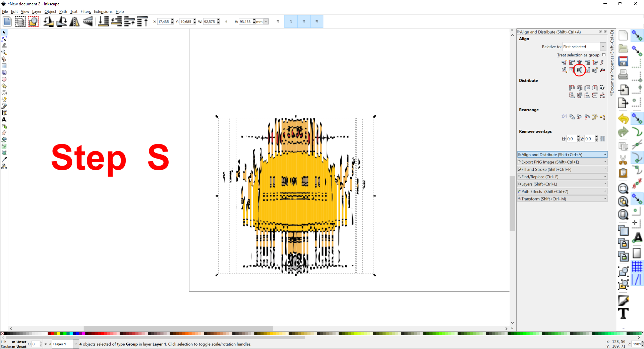Expand the Path Effects panel
This screenshot has width=644, height=349.
562,191
